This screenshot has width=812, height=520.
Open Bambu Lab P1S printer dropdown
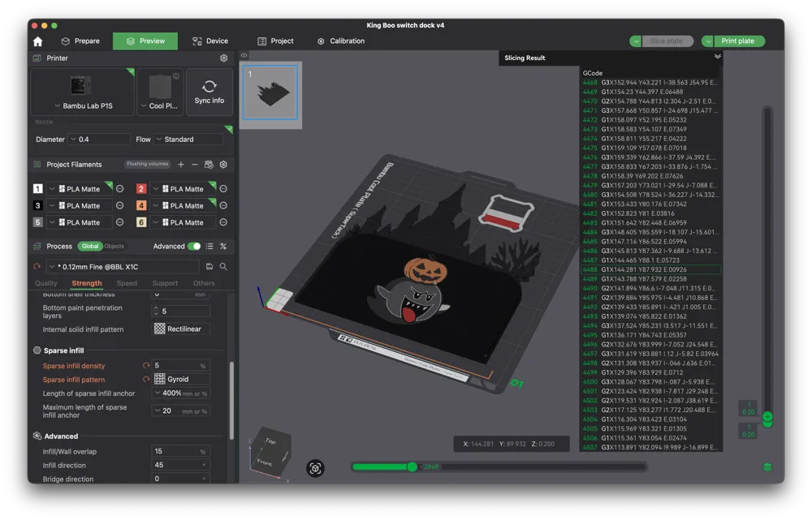coord(84,105)
